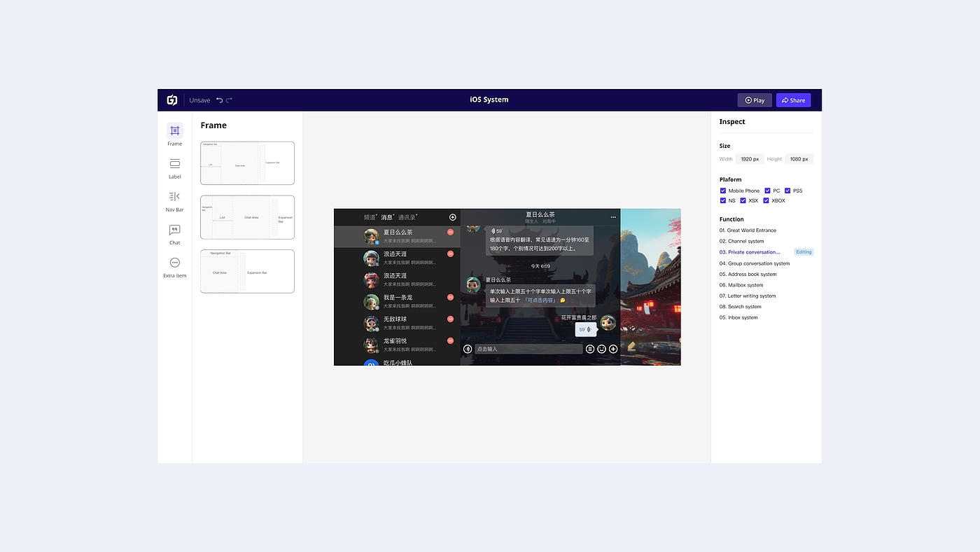The image size is (980, 552).
Task: Click the Height size field
Action: coord(799,159)
